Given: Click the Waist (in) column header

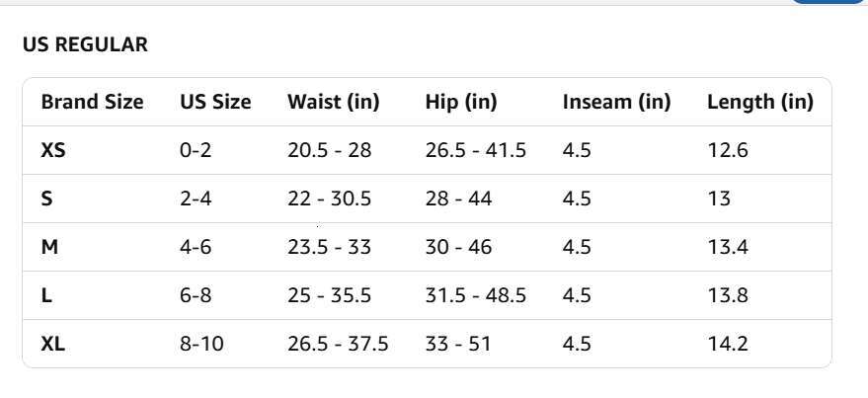Looking at the screenshot, I should 333,102.
